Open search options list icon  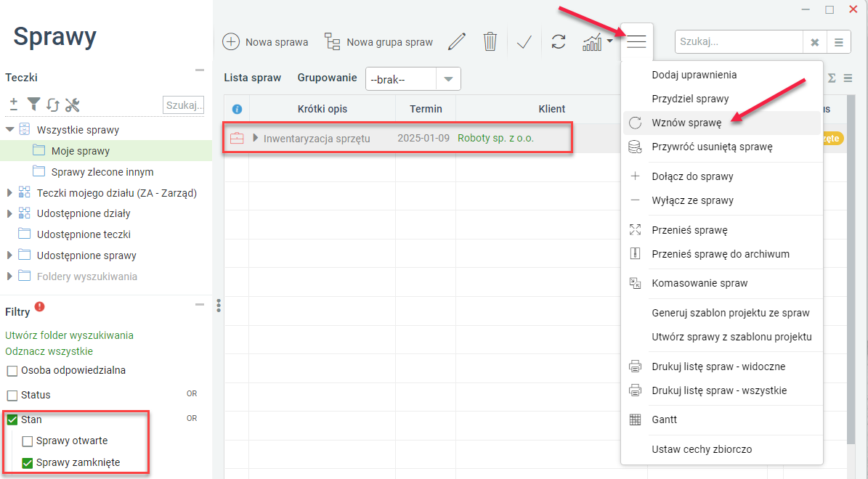point(839,42)
